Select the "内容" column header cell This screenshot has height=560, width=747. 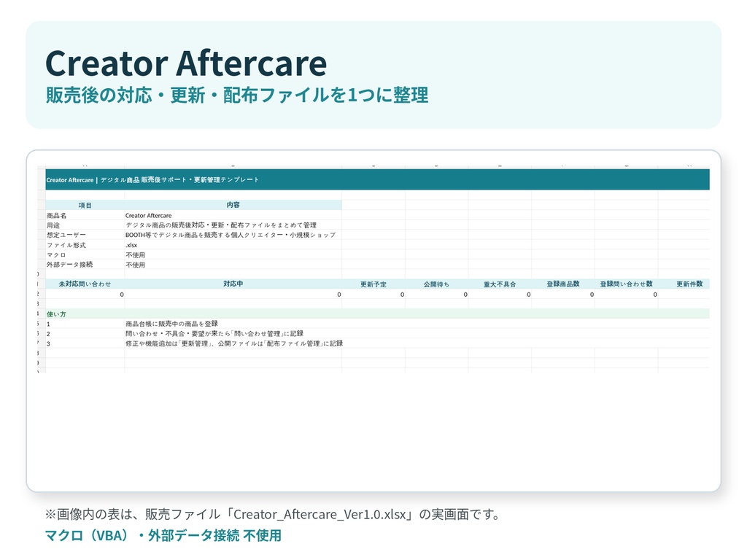point(233,205)
